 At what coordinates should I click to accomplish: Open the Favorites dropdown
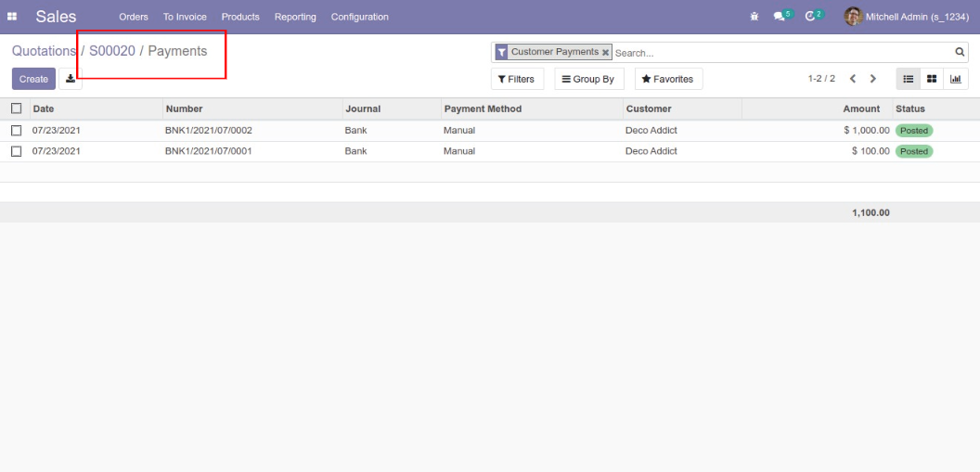coord(668,79)
